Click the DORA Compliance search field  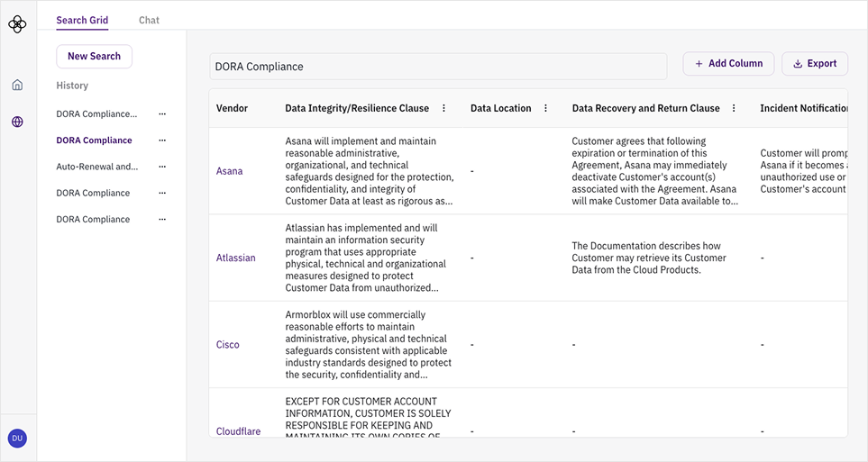click(438, 67)
